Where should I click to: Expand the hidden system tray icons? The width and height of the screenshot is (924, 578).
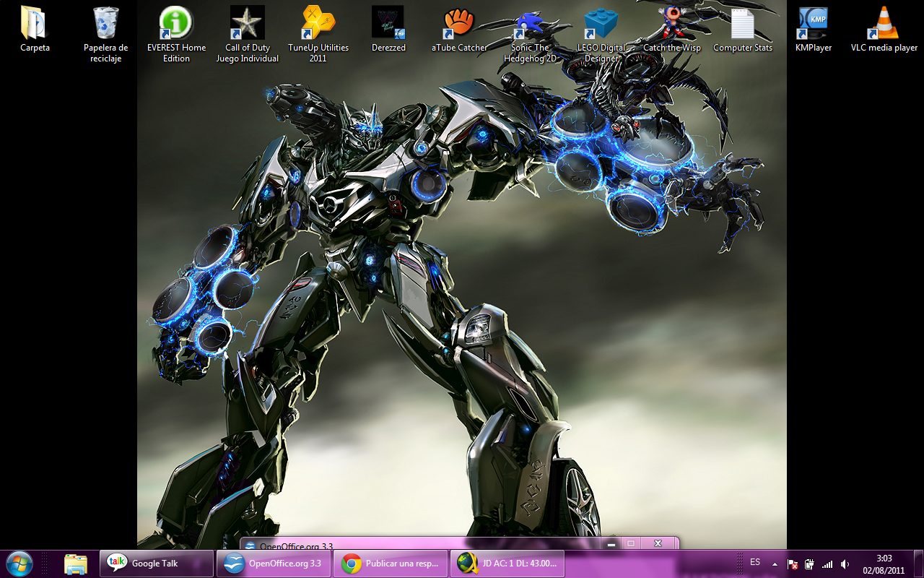click(775, 564)
